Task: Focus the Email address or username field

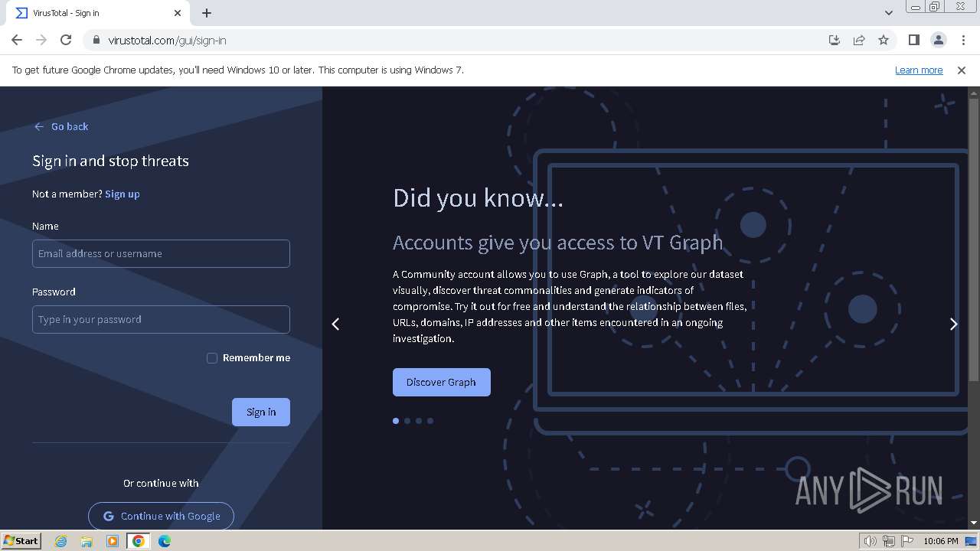Action: coord(161,253)
